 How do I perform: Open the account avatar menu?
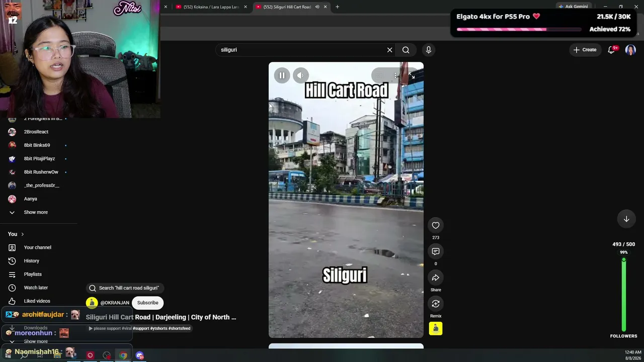click(x=630, y=50)
